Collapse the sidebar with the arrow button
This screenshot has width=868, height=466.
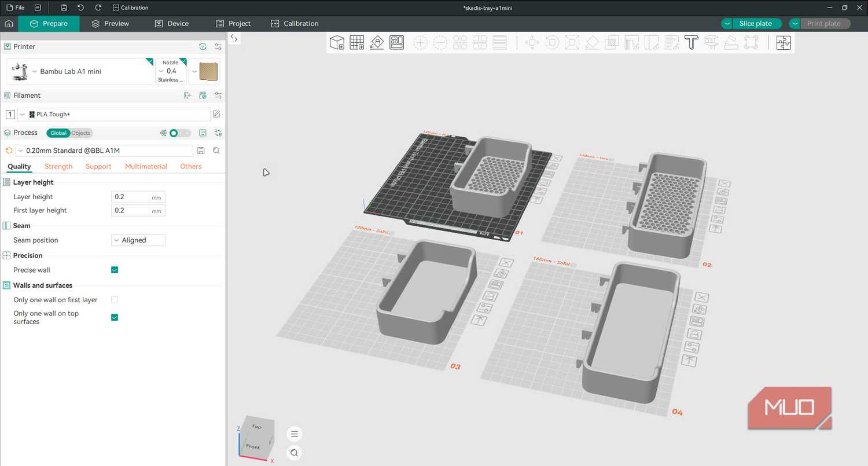pos(234,38)
